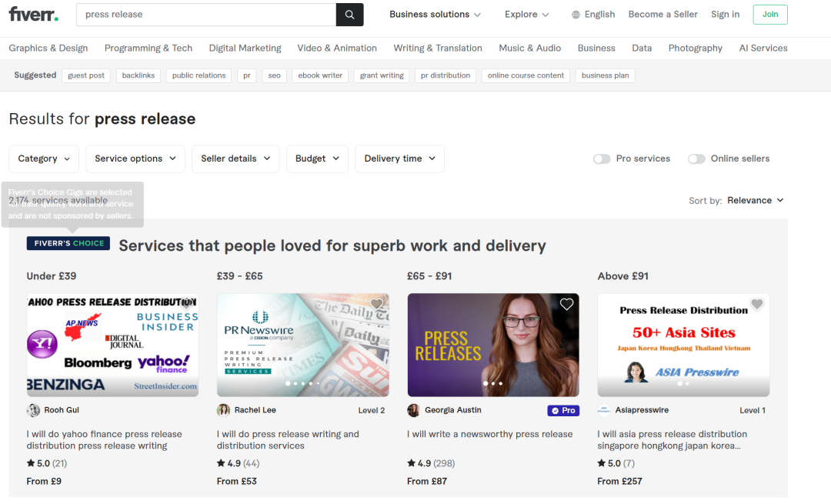Screen dimensions: 831x504
Task: Open the Business category
Action: tap(596, 48)
